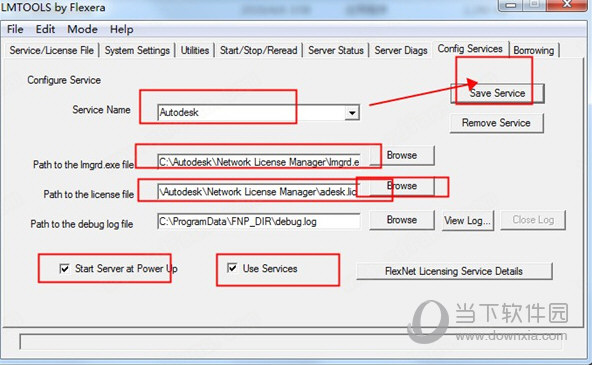Click Remove Service button
The image size is (592, 365).
496,123
